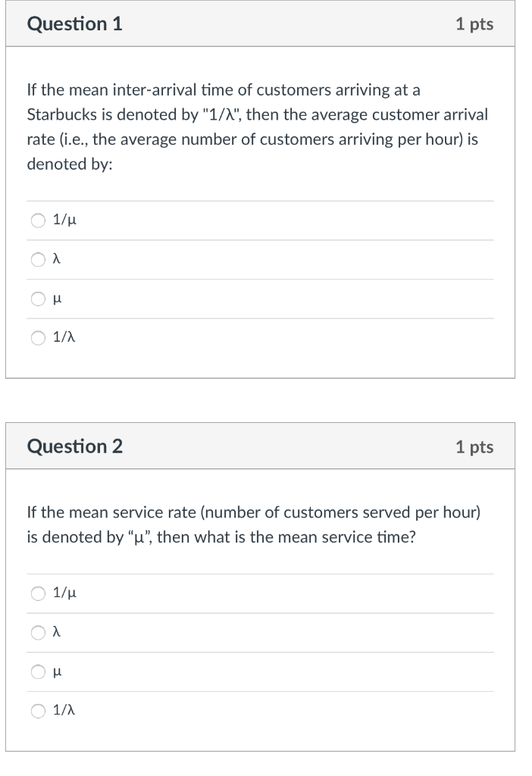Click the Question 2 header
Image resolution: width=532 pixels, height=776 pixels.
pos(73,446)
